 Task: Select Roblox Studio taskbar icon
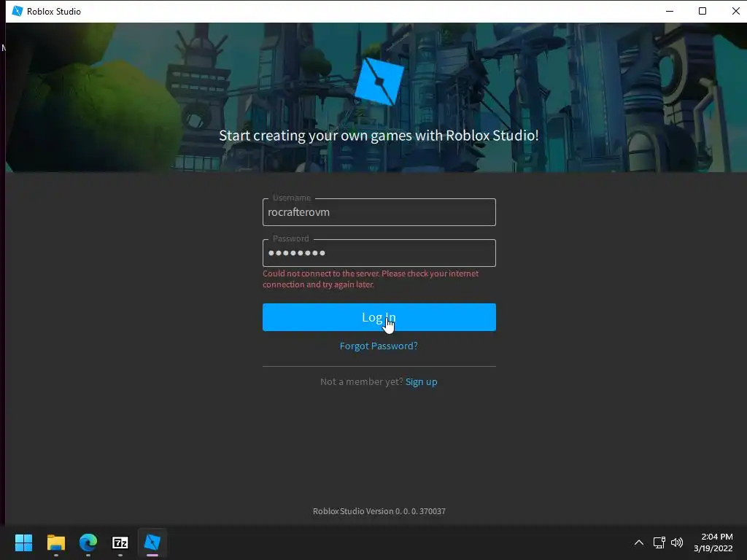pyautogui.click(x=152, y=542)
